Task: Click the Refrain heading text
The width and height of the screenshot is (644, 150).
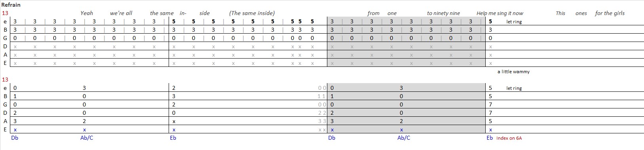Action: tap(11, 5)
